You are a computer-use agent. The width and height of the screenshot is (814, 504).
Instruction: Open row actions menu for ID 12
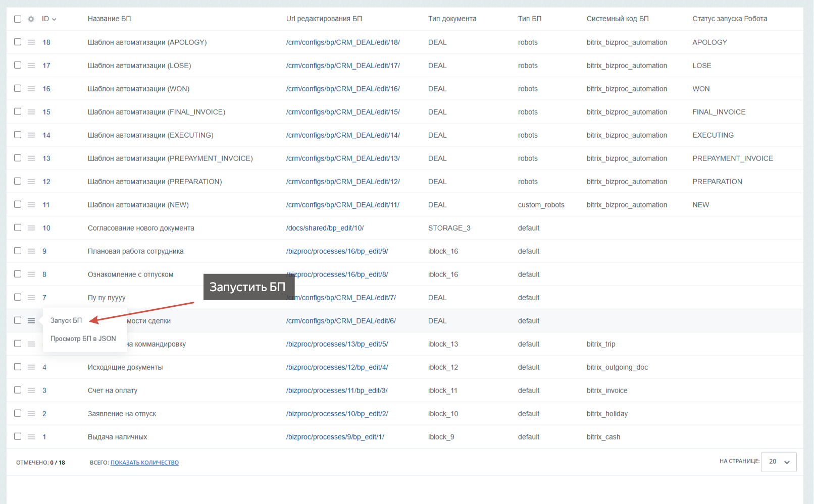(x=31, y=182)
